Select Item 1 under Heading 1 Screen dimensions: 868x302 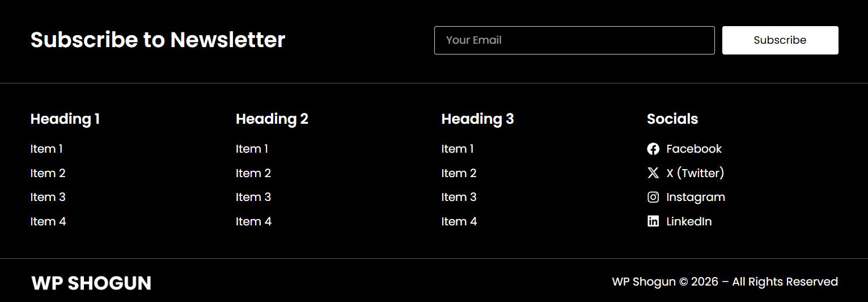click(x=46, y=149)
